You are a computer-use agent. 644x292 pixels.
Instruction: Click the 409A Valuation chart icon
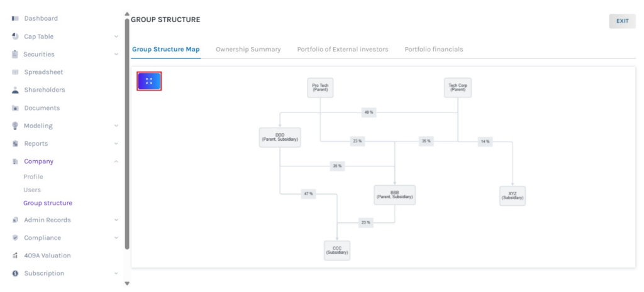click(x=15, y=256)
